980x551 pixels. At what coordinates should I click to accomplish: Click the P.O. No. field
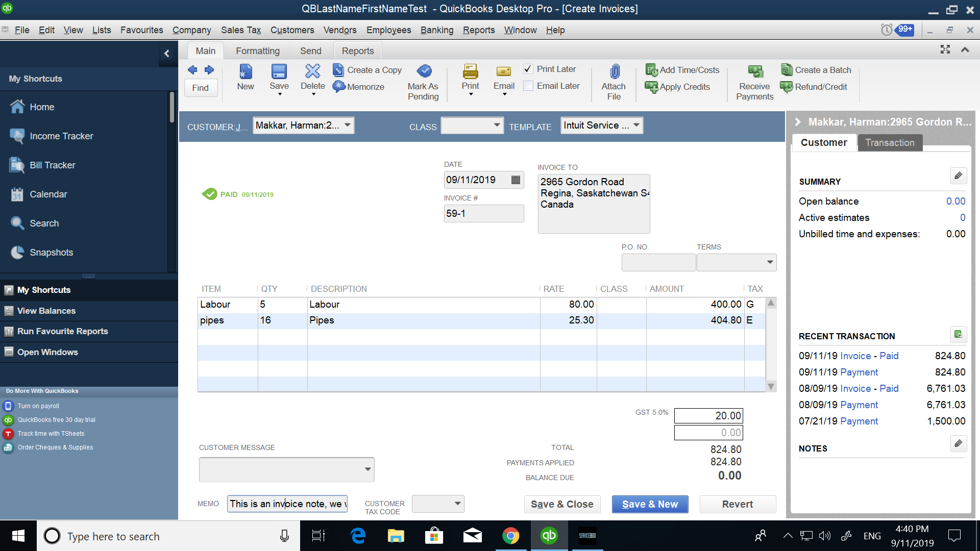(x=658, y=262)
